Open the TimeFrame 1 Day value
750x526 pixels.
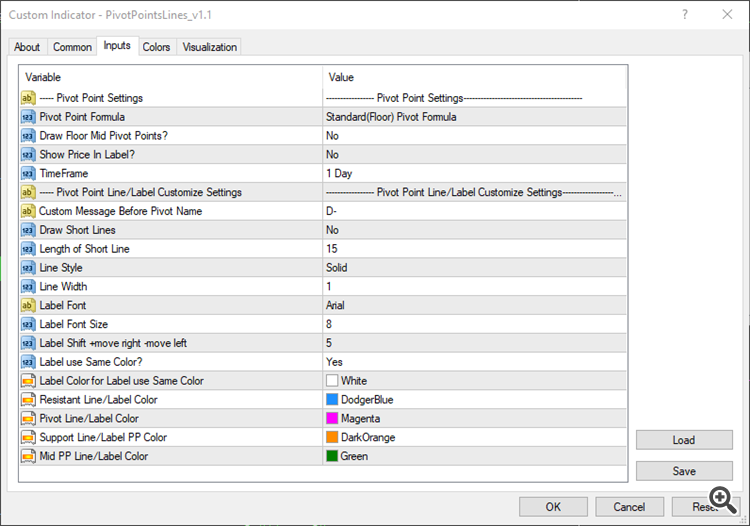(474, 174)
